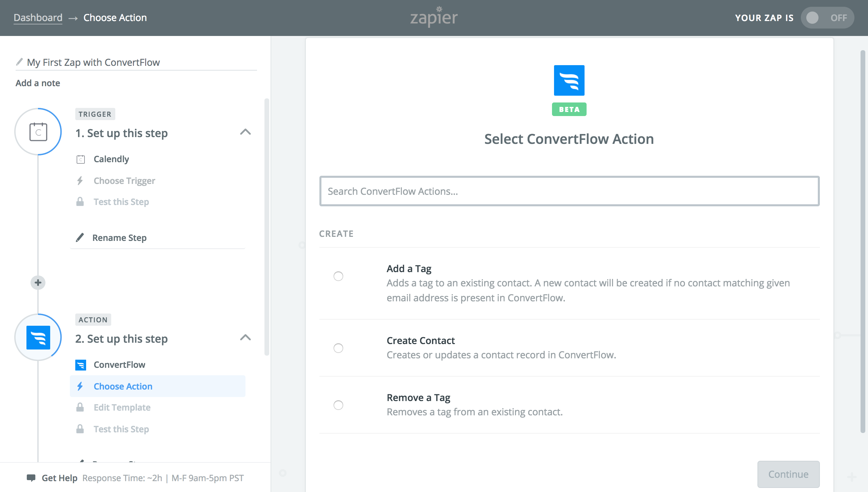Viewport: 868px width, 492px height.
Task: Click the ConvertFlow action circle icon
Action: (38, 337)
